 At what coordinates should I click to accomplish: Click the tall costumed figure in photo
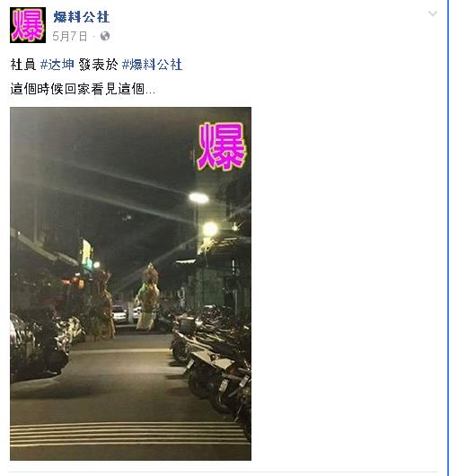pos(148,297)
